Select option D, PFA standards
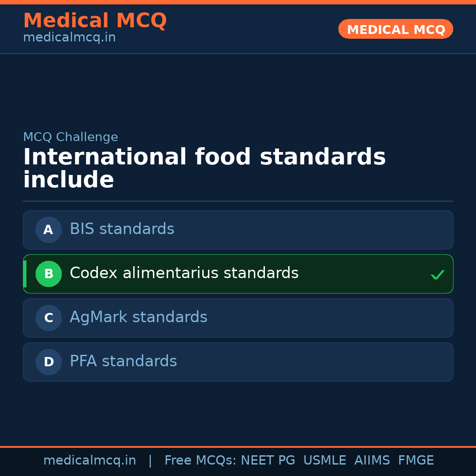 [238, 362]
